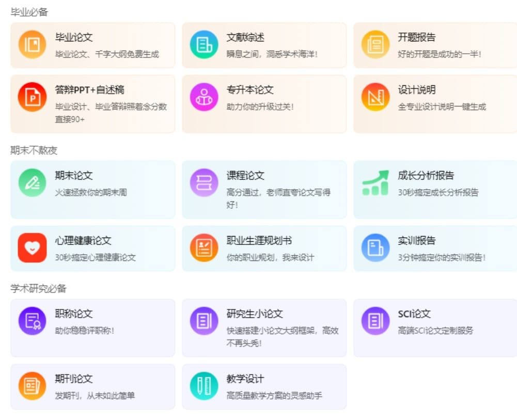Image resolution: width=517 pixels, height=420 pixels.
Task: Click the orange 期刊论文 newspaper icon
Action: [x=32, y=386]
